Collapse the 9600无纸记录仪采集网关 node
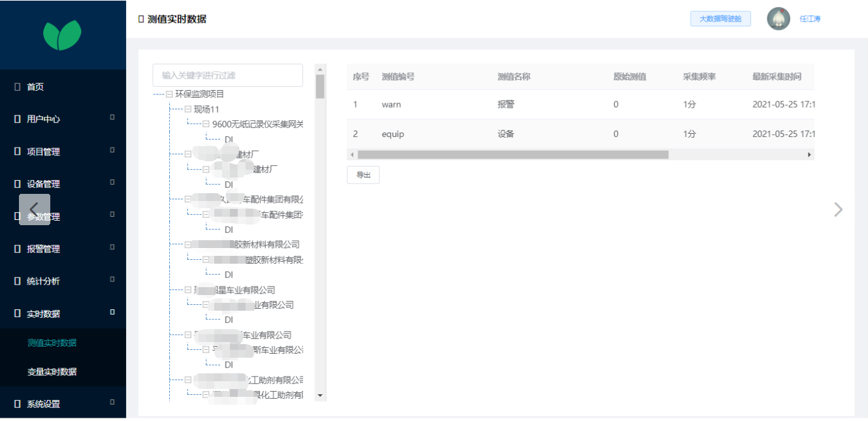Screen dimensions: 868x421 [x=206, y=124]
